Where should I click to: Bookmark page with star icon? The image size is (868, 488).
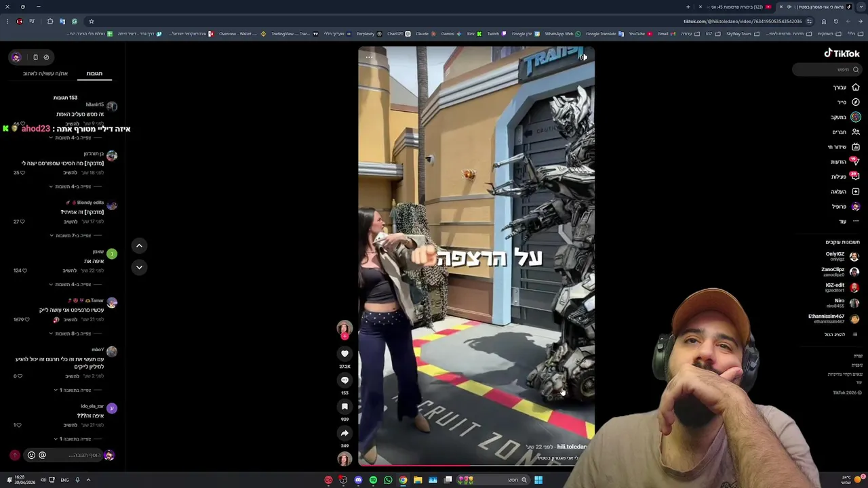click(x=92, y=21)
